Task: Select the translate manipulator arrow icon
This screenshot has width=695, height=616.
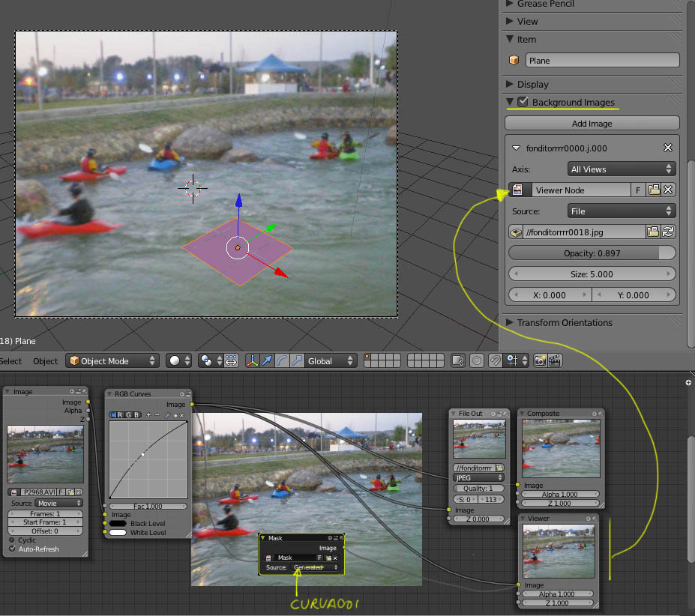Action: [267, 360]
